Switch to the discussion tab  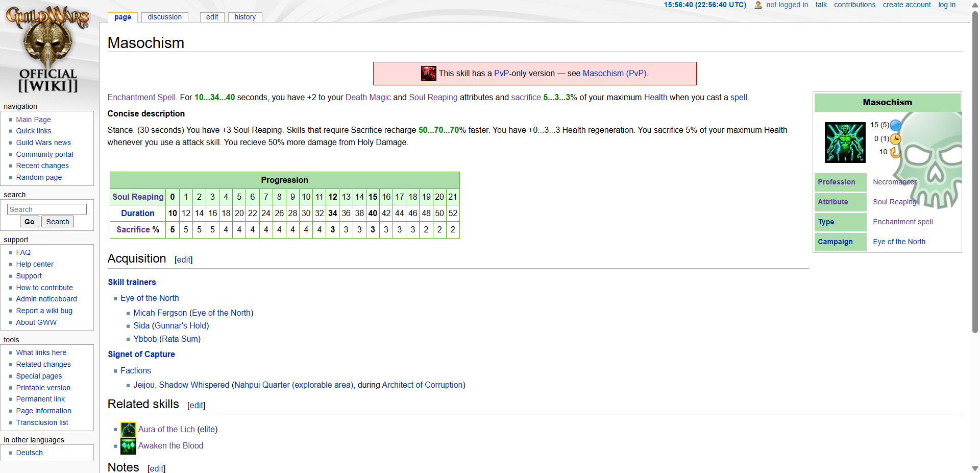[x=164, y=17]
